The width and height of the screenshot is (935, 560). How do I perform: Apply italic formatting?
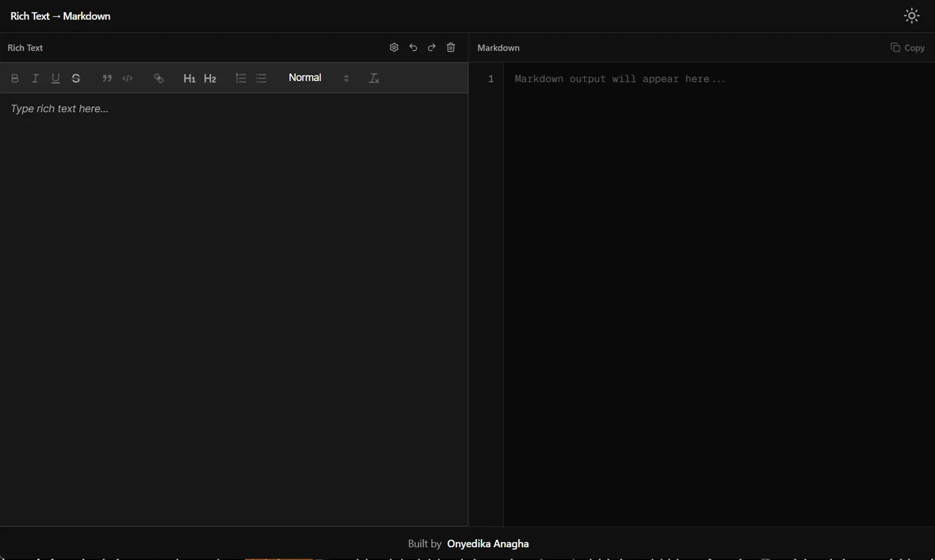(x=35, y=78)
